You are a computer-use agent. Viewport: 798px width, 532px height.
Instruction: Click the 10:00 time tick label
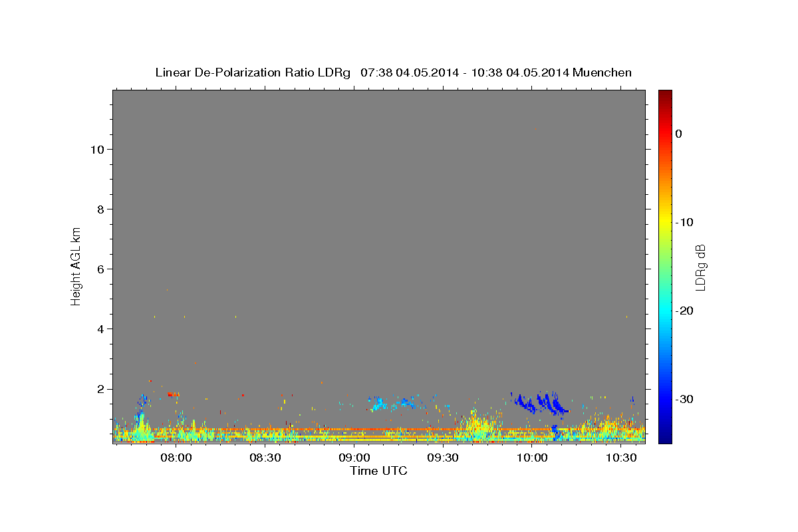532,458
